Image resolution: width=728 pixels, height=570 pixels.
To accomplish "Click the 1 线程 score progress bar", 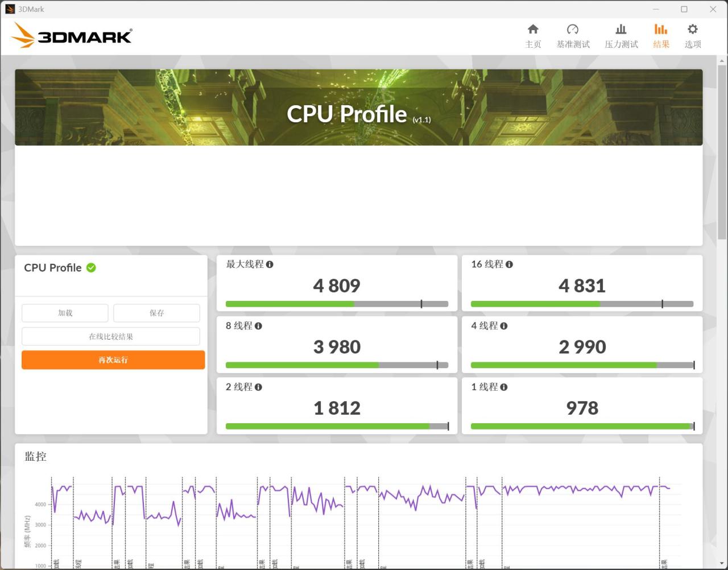I will point(582,426).
